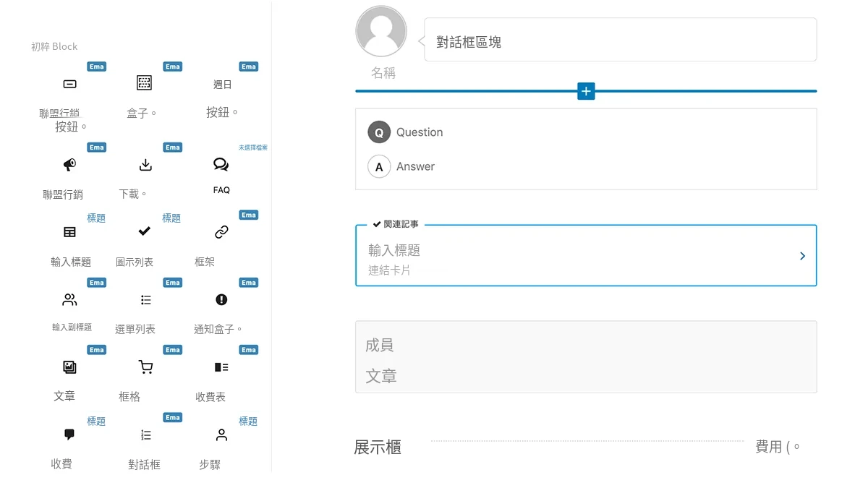Screen dimensions: 868x488
Task: Pick the half-filled layout icon above 收費表
Action: click(x=221, y=367)
